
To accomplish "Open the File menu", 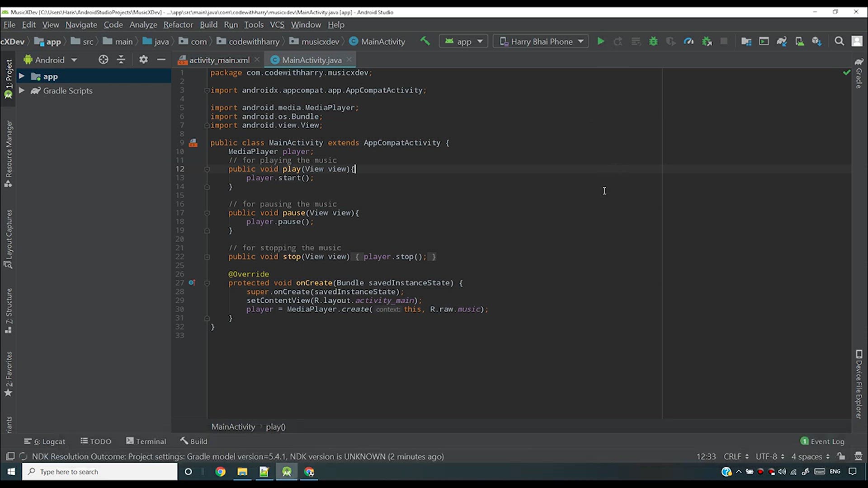I will click(x=9, y=24).
